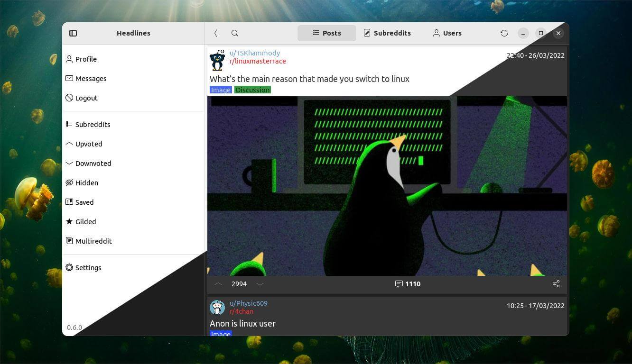This screenshot has height=364, width=632.
Task: Click the 0.6.0 version label
Action: (x=74, y=328)
